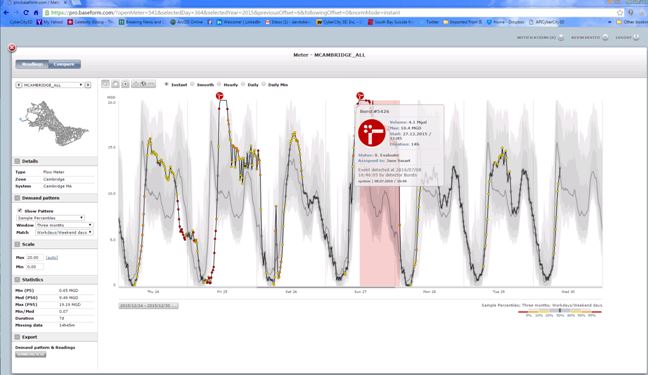648x375 pixels.
Task: Reload the browser page
Action: pos(26,13)
